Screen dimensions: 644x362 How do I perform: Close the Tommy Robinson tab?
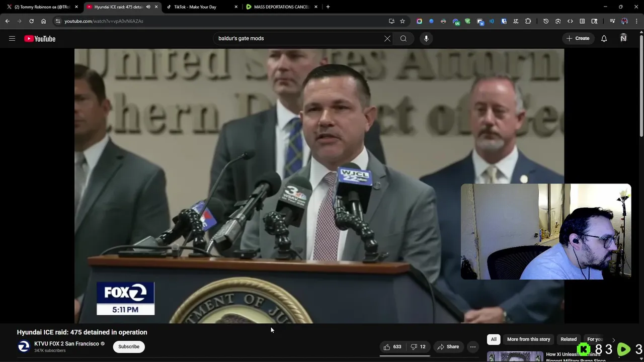coord(76,7)
